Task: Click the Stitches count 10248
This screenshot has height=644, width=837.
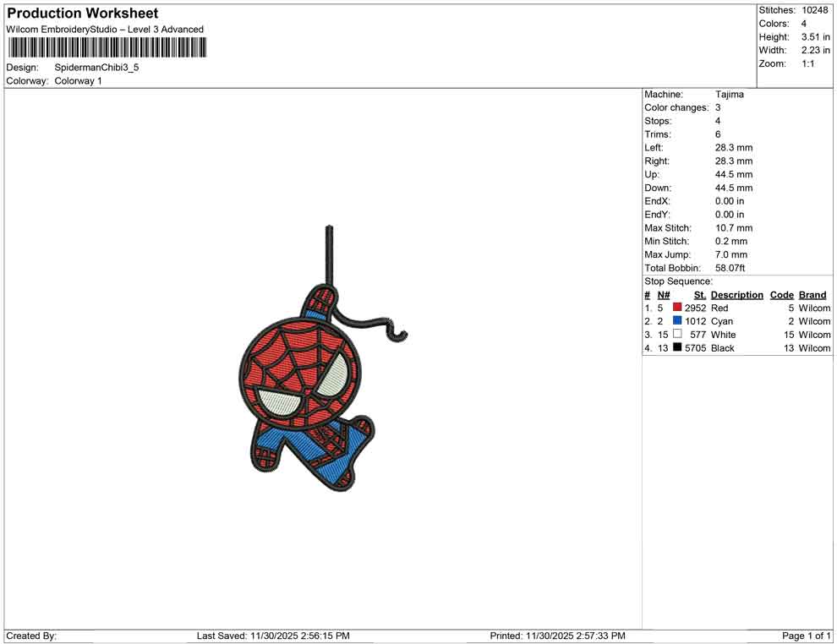Action: [x=816, y=10]
